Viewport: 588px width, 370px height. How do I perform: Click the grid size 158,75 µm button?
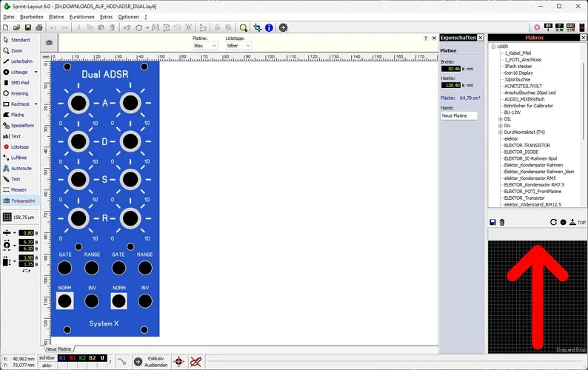click(x=19, y=217)
